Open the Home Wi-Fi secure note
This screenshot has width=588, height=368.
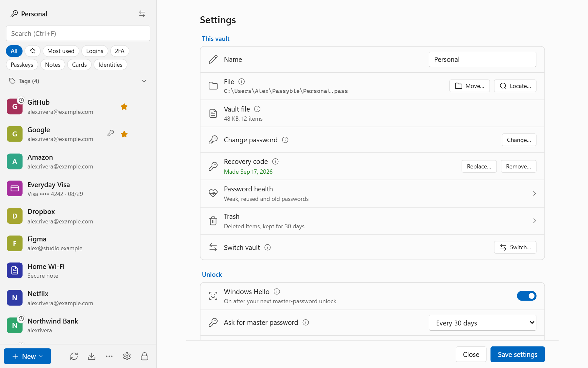[78, 271]
